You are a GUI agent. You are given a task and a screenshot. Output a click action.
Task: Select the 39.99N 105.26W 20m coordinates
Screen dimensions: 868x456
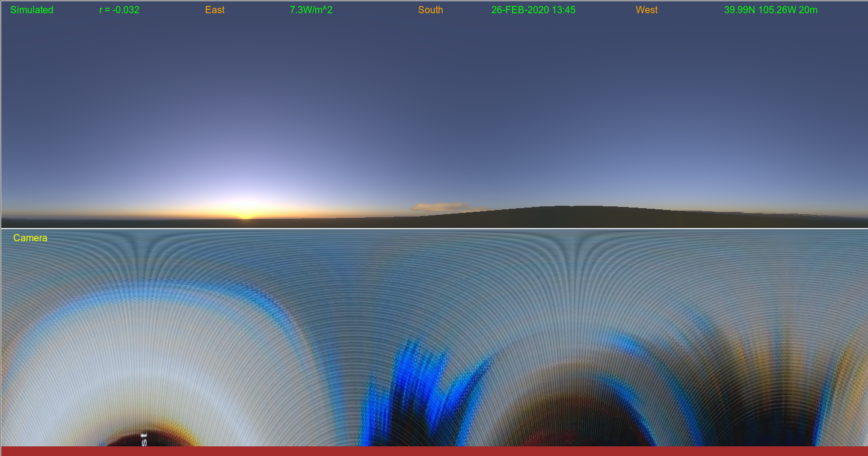[771, 10]
